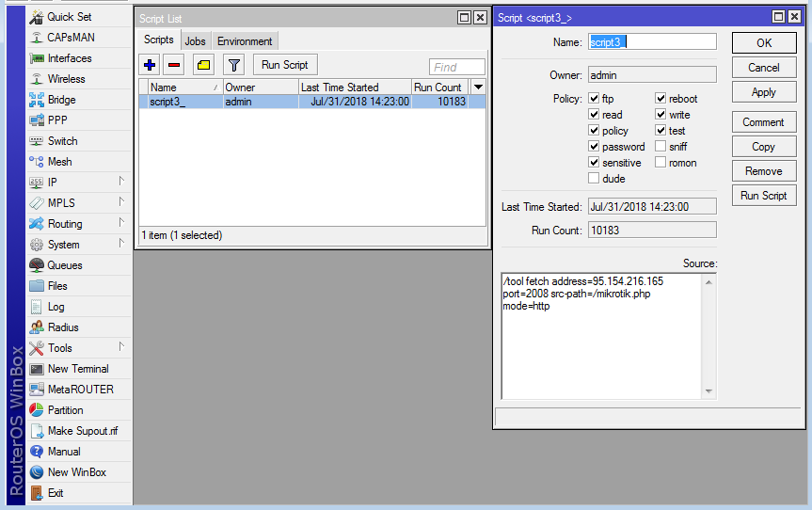The width and height of the screenshot is (812, 510).
Task: Remove script with red minus icon
Action: (x=174, y=65)
